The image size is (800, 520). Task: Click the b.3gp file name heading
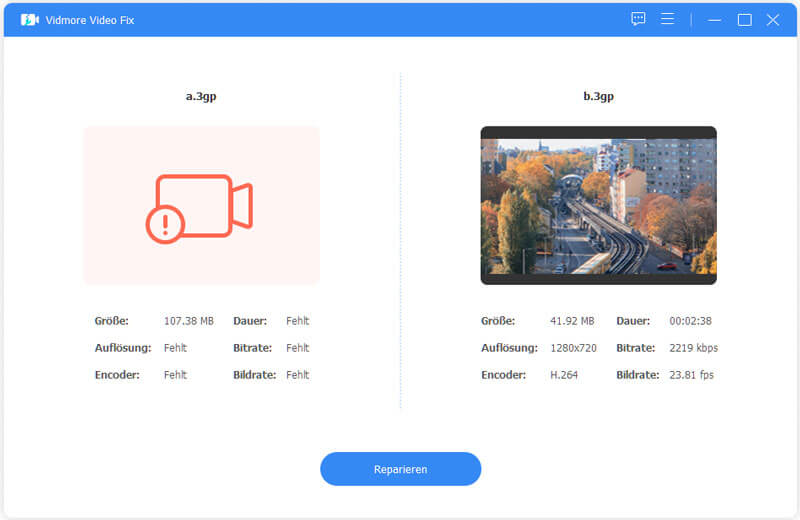[598, 96]
